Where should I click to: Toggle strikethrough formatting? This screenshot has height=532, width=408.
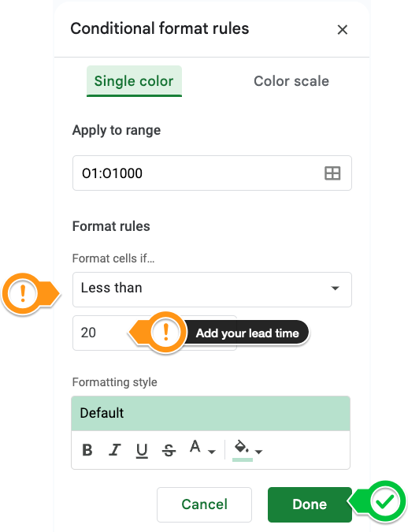(169, 450)
